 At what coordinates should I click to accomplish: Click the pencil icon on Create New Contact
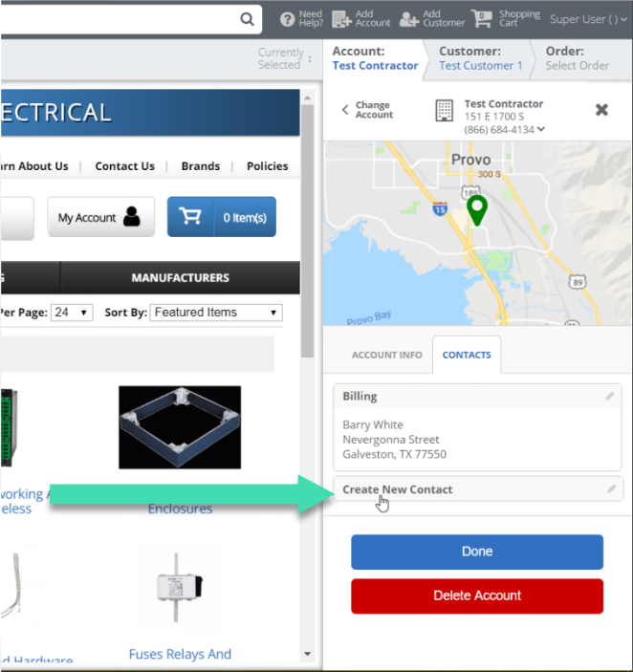(x=611, y=489)
